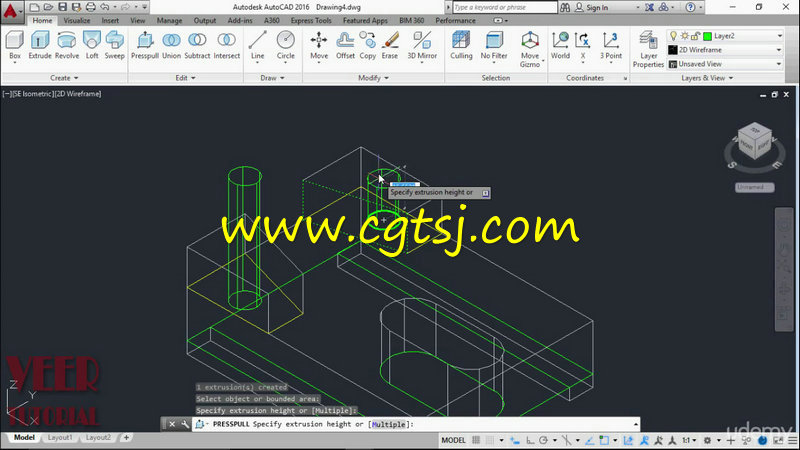
Task: Use the Intersect tool
Action: 227,45
